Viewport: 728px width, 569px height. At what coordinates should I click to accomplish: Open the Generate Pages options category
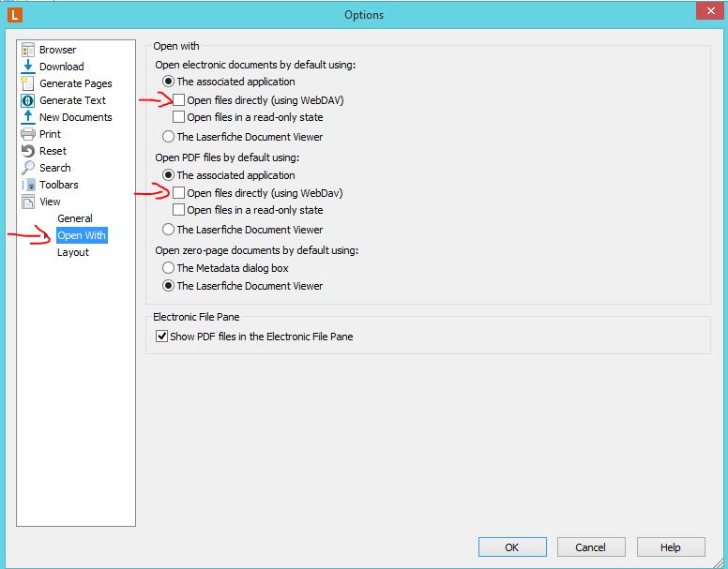point(76,83)
